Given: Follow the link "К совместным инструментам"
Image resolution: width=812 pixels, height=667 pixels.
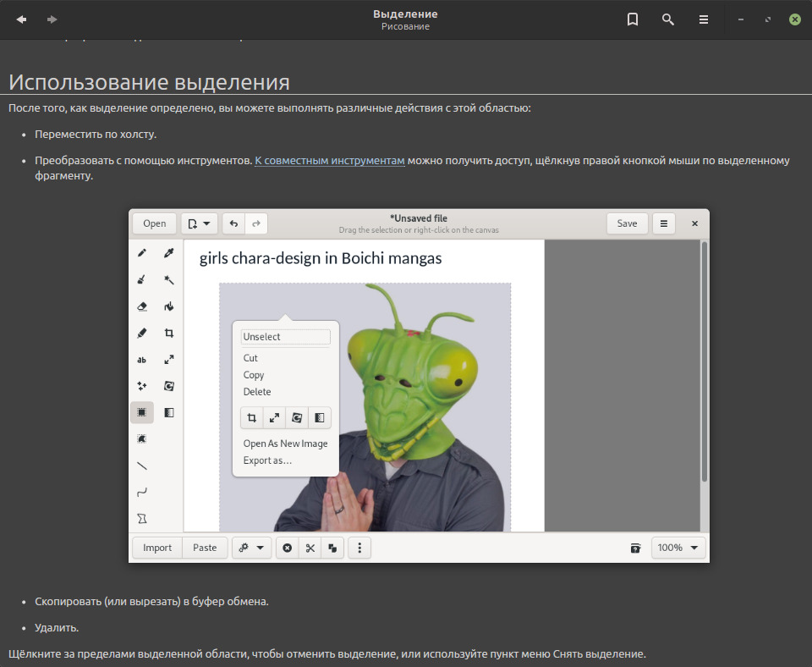Looking at the screenshot, I should (330, 161).
